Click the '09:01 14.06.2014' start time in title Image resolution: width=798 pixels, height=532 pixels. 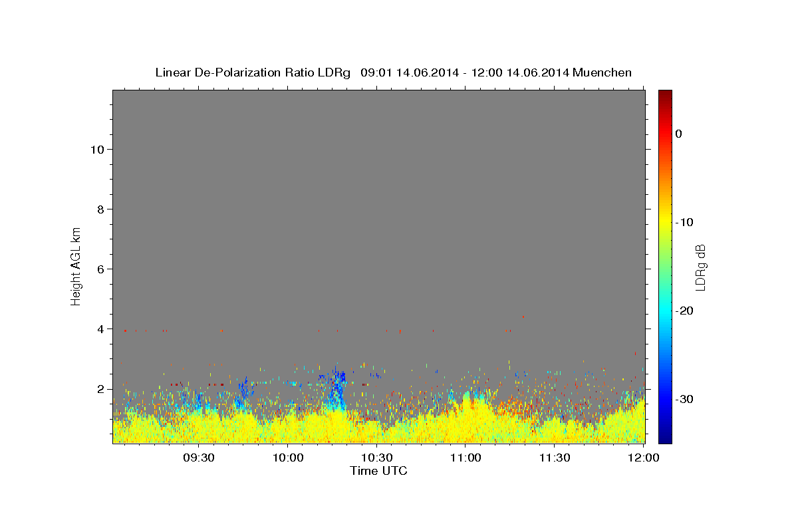click(x=409, y=72)
